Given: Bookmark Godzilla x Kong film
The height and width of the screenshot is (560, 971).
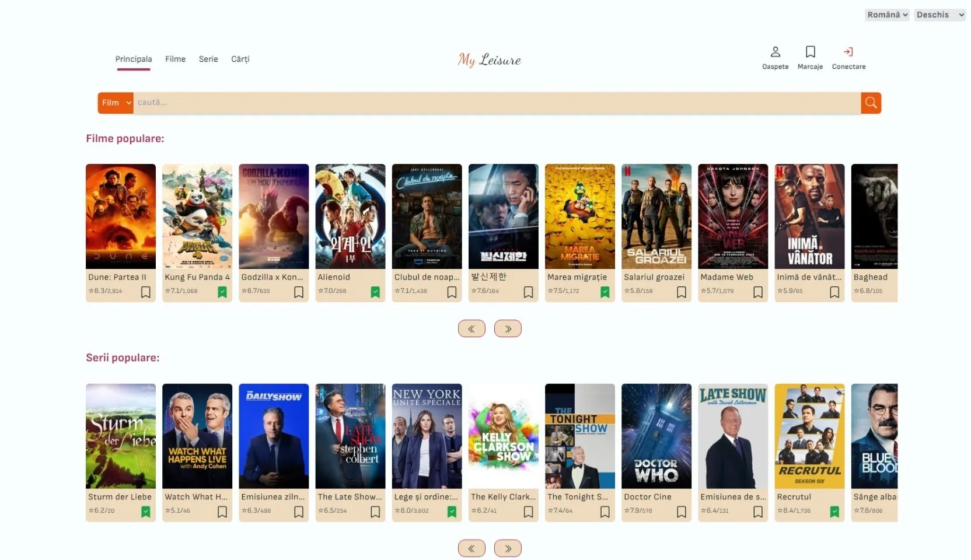Looking at the screenshot, I should [x=299, y=292].
